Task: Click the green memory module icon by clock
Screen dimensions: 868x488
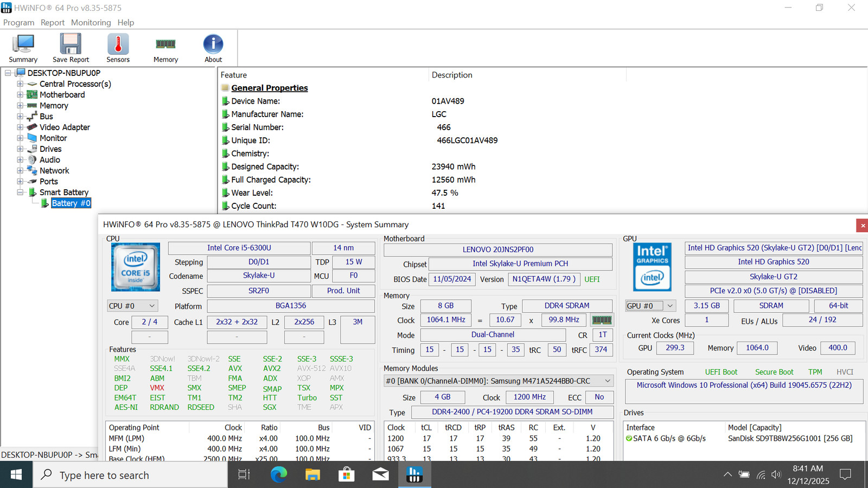Action: coord(602,320)
